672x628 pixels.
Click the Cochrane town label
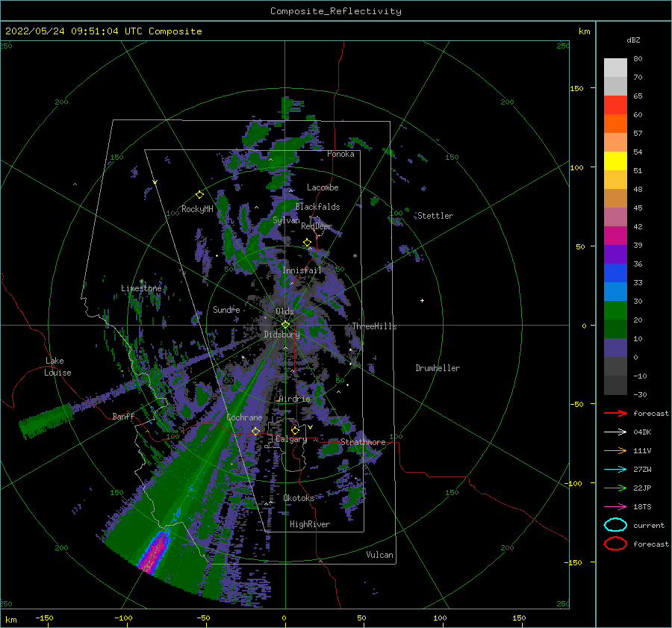tap(244, 417)
